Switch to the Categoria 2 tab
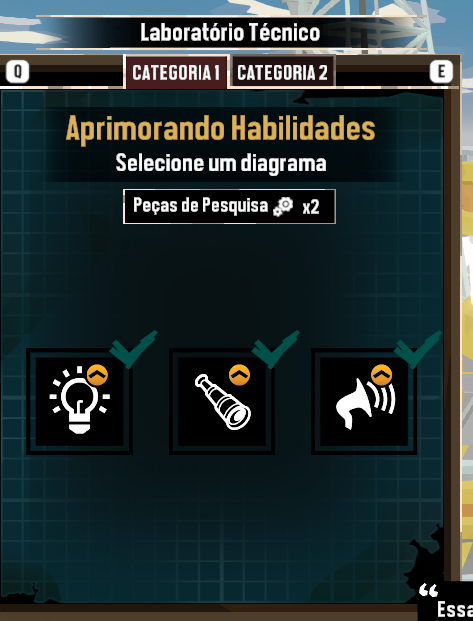This screenshot has width=473, height=621. click(282, 72)
